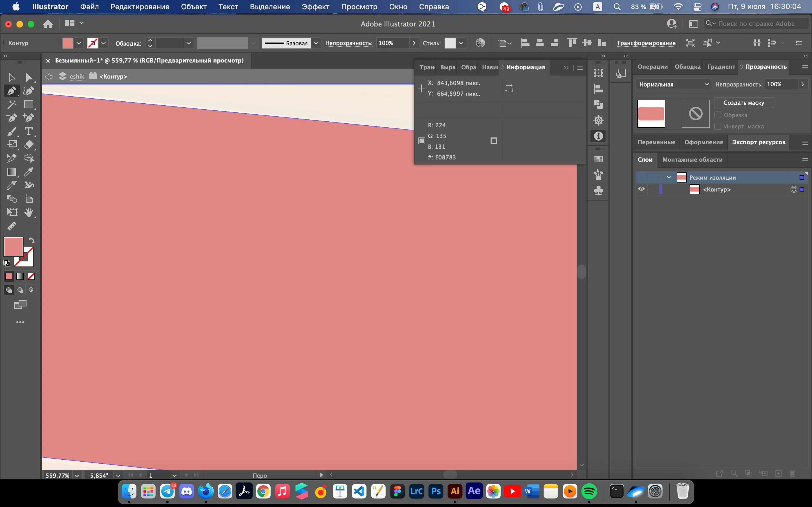Enable the Инверт. маска checkbox
Viewport: 812px width, 507px height.
point(718,126)
